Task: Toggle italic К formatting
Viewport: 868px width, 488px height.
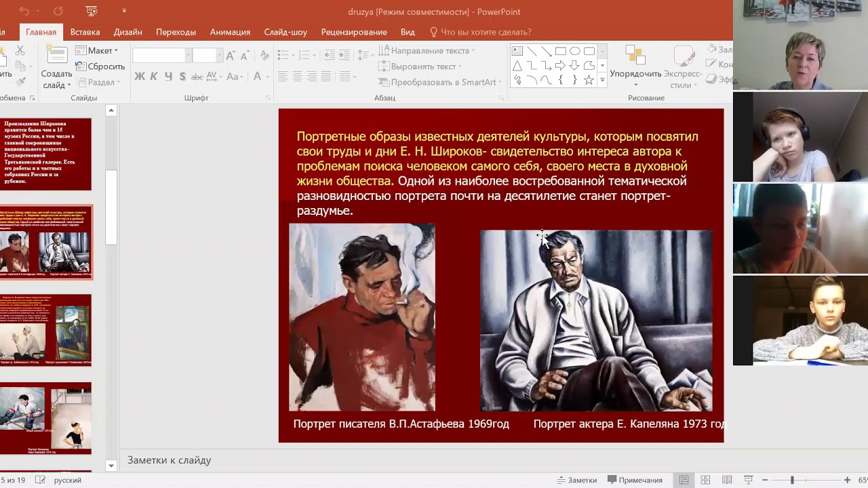Action: tap(155, 77)
